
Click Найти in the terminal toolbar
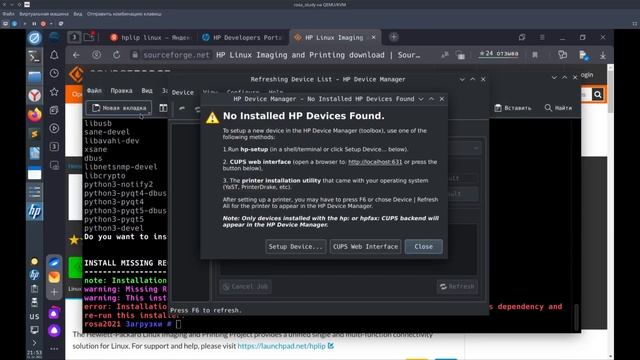pyautogui.click(x=558, y=108)
